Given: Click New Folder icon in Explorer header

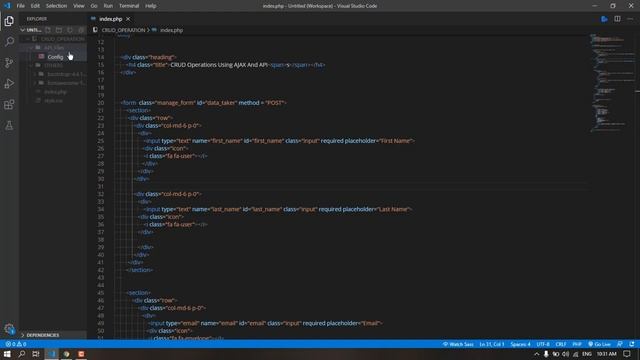Looking at the screenshot, I should 59,30.
